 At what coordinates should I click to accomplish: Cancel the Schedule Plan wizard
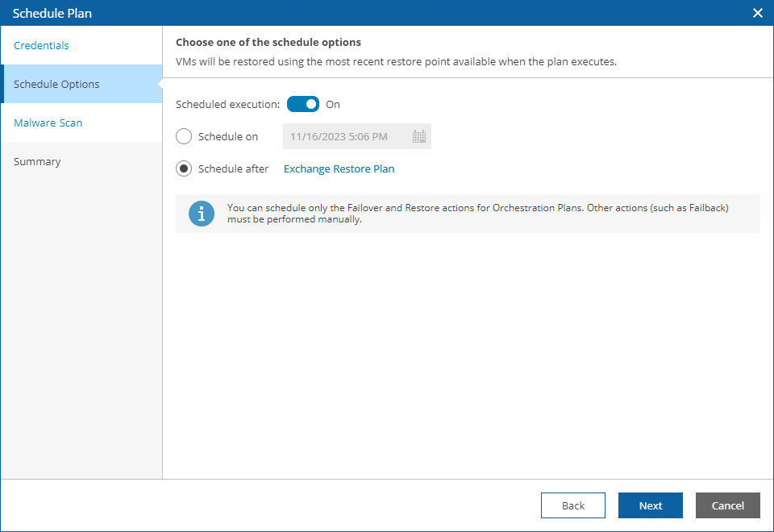(x=727, y=505)
